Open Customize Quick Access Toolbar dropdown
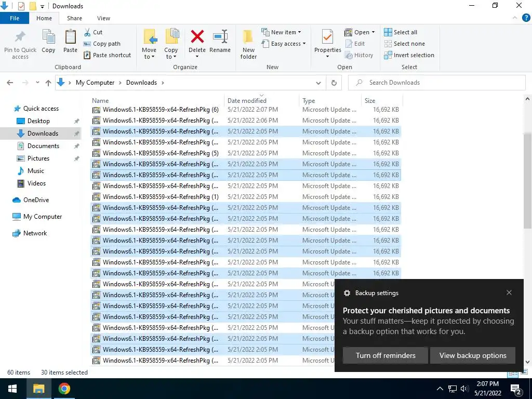The height and width of the screenshot is (399, 532). (x=42, y=6)
